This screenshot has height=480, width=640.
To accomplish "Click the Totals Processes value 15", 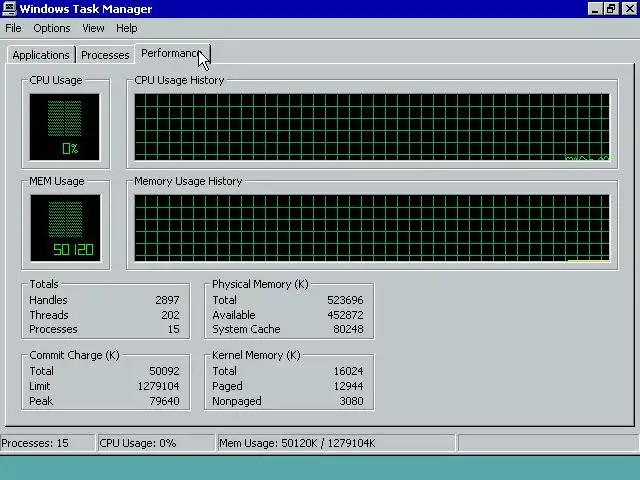I will click(x=173, y=329).
